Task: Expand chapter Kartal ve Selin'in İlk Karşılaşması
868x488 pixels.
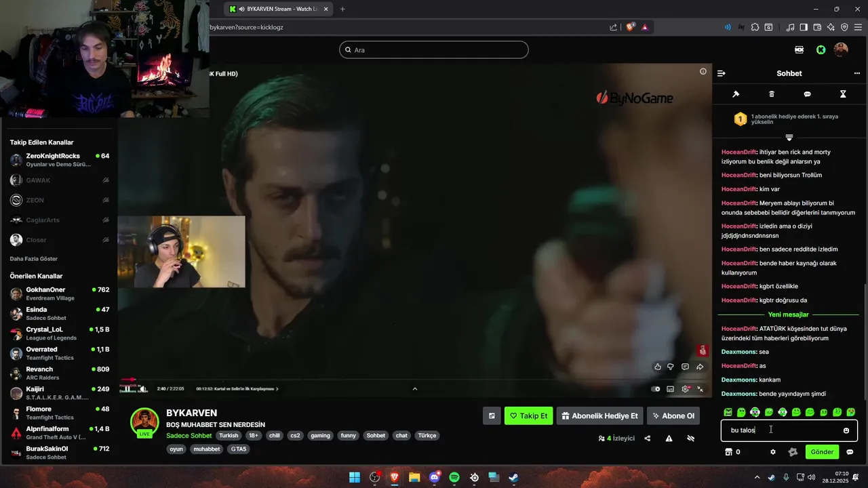Action: point(237,389)
